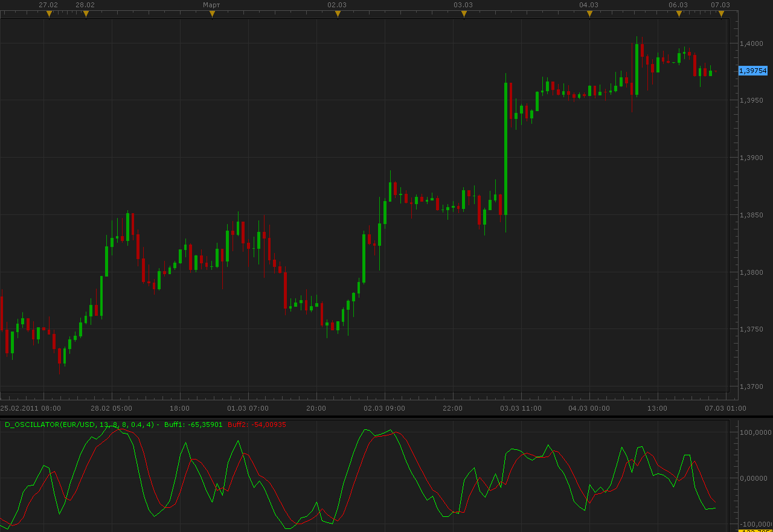The width and height of the screenshot is (773, 532).
Task: Click the 01.03 07:00 time axis label
Action: pos(248,408)
